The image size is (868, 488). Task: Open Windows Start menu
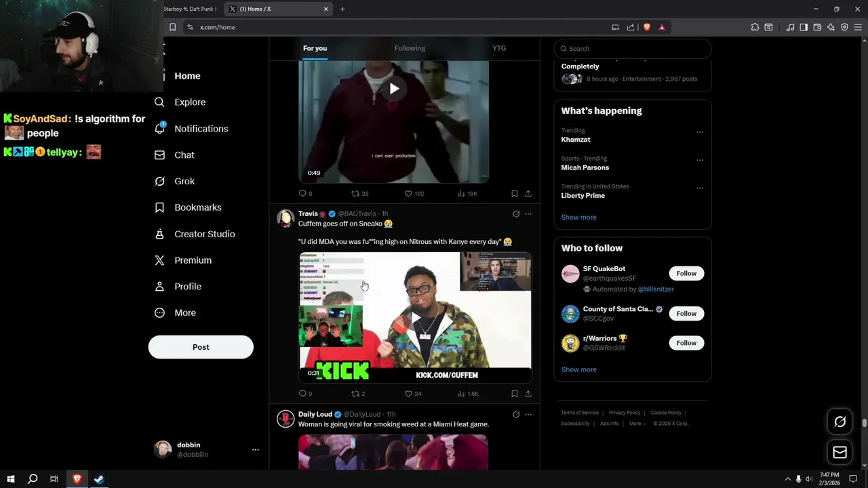(10, 479)
